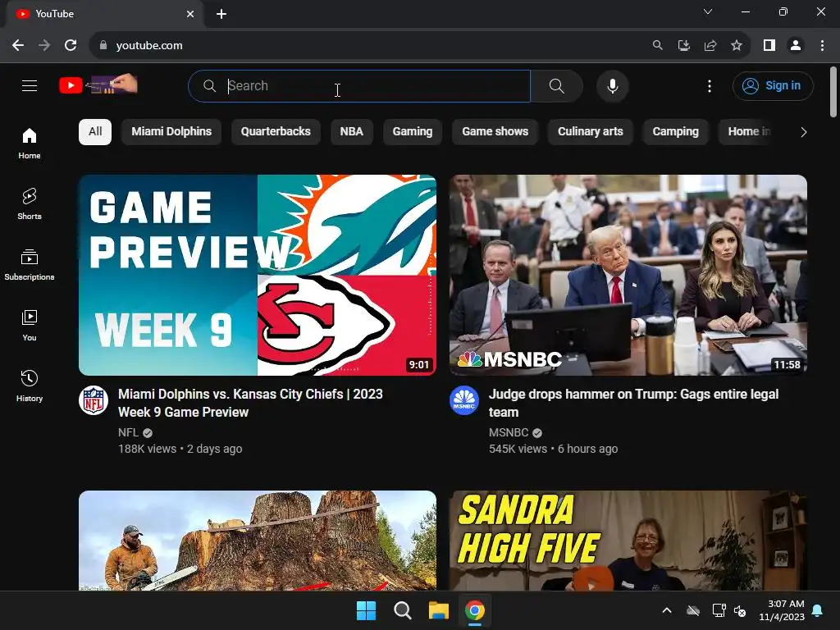Select the Camping chip
This screenshot has width=840, height=630.
tap(676, 132)
